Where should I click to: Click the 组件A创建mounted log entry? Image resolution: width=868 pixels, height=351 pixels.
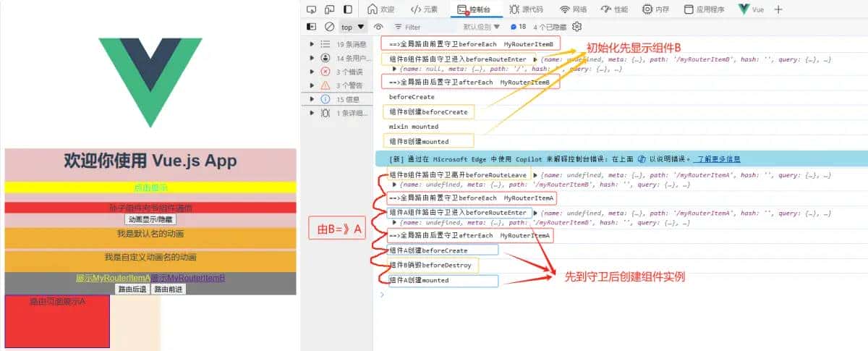[x=441, y=280]
